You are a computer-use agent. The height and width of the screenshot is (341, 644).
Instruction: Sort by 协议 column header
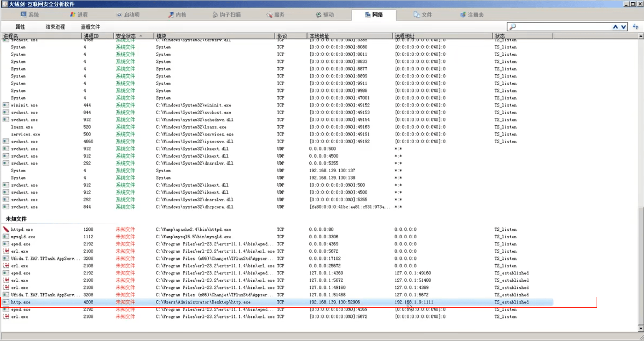pyautogui.click(x=291, y=36)
